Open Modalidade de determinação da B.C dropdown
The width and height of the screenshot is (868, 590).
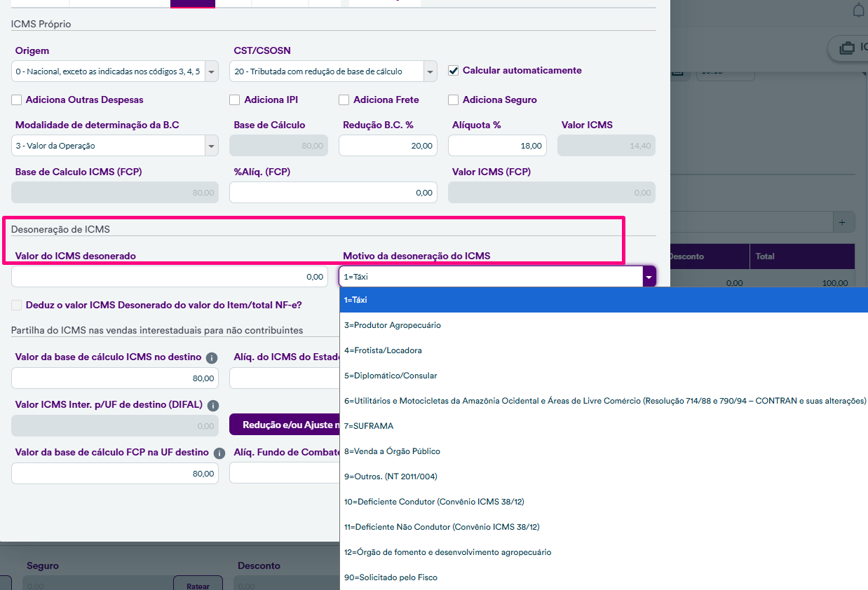click(x=211, y=146)
